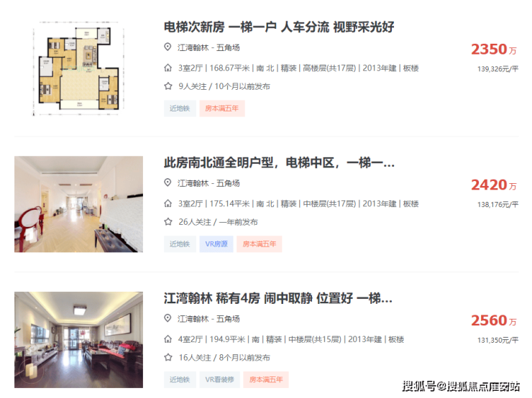The image size is (532, 398).
Task: Click 房本满五年 tag on first listing
Action: pos(222,108)
